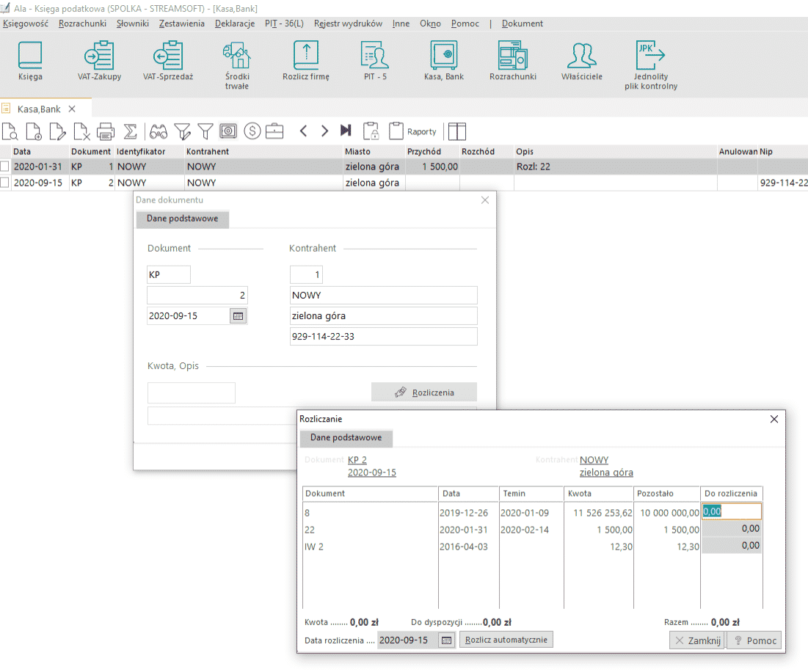Image resolution: width=808 pixels, height=672 pixels.
Task: Click the add new document icon
Action: 34,131
